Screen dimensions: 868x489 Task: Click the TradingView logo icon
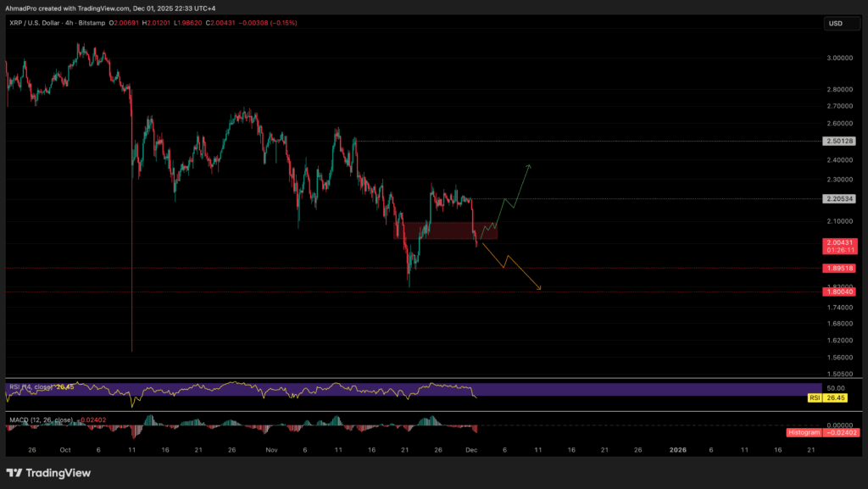pyautogui.click(x=15, y=473)
